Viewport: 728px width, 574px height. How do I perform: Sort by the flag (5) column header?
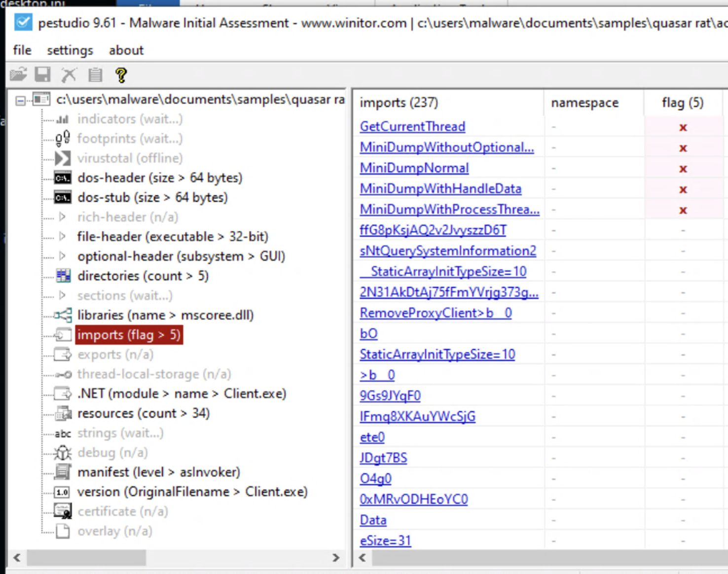point(683,103)
